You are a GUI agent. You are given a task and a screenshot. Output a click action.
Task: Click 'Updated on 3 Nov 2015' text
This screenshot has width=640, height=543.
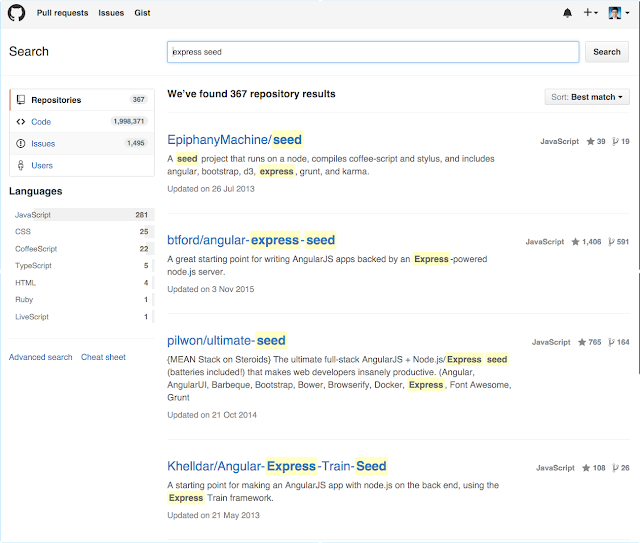pos(211,289)
